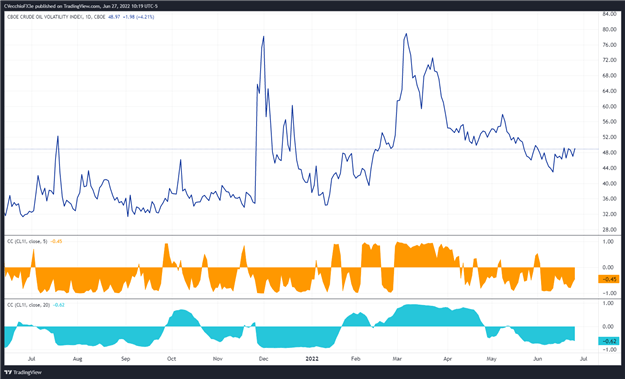Click the 40.00 price scale label

click(x=610, y=184)
